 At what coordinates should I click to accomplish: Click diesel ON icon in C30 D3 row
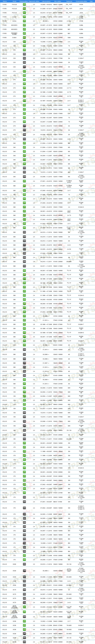click(24, 54)
